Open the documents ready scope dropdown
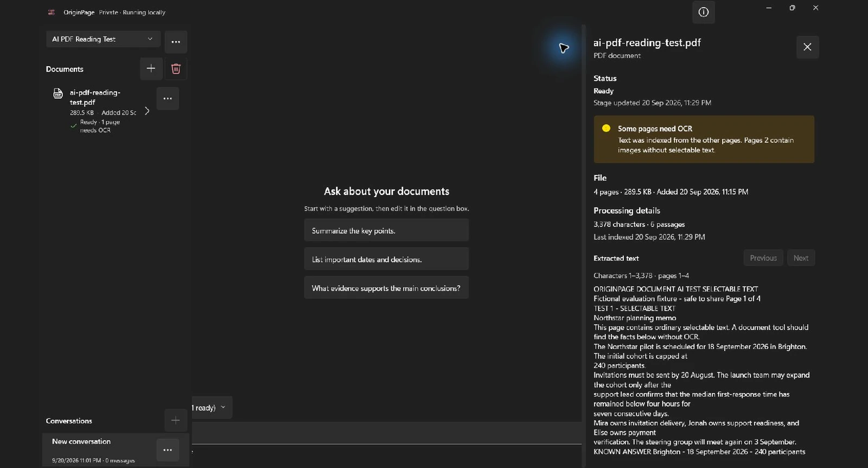This screenshot has width=868, height=468. click(x=212, y=407)
